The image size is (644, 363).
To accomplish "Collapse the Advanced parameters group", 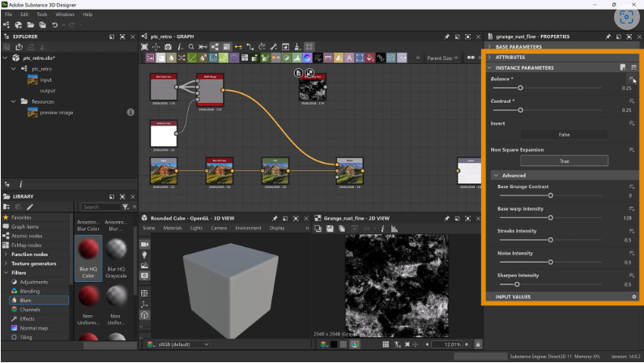I will click(x=496, y=175).
